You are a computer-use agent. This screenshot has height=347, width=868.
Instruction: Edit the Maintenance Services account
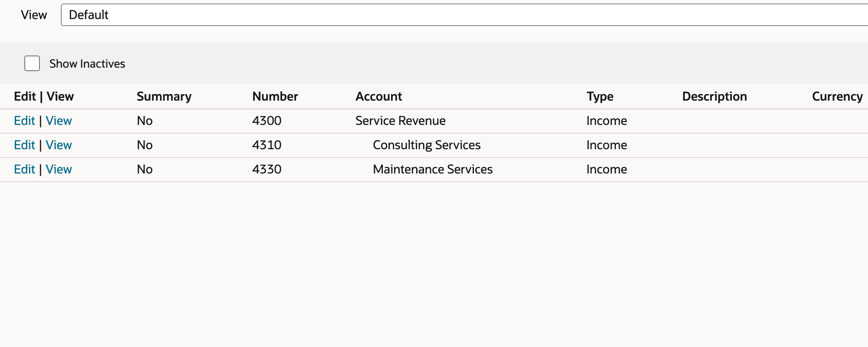point(24,169)
